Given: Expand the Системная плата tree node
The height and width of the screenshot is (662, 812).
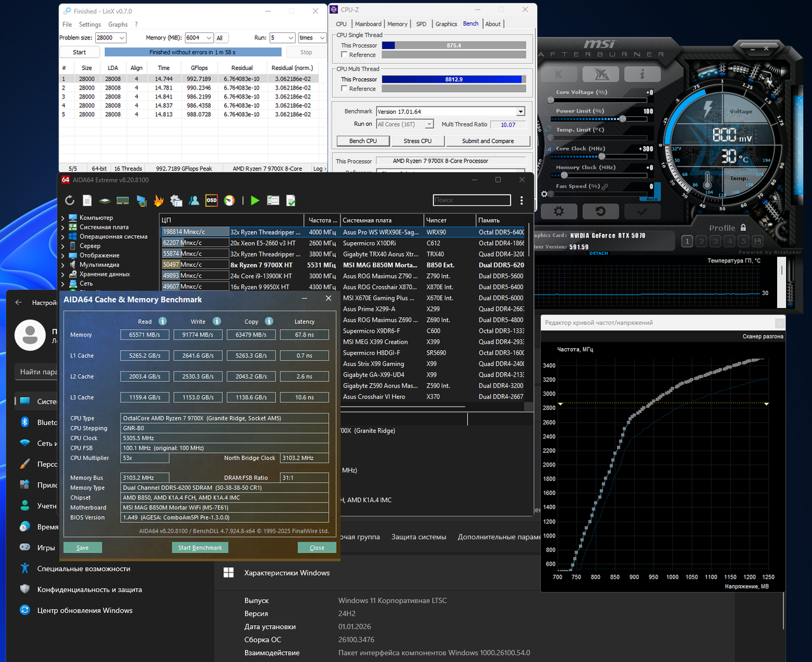Looking at the screenshot, I should (x=63, y=227).
